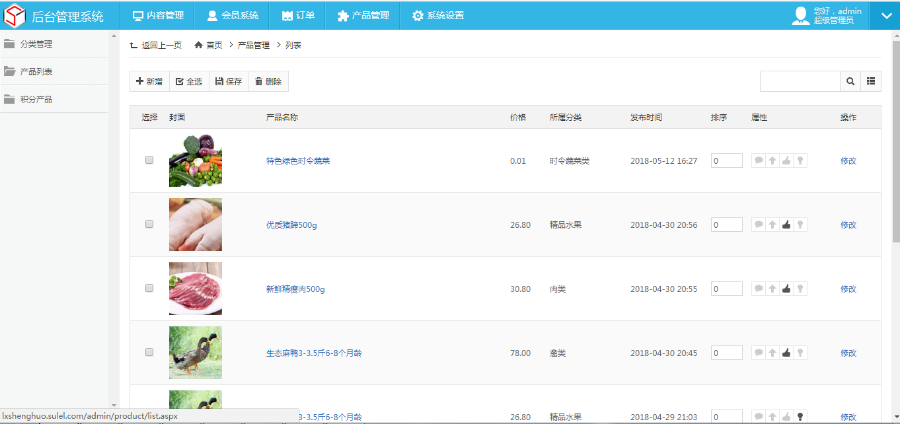The height and width of the screenshot is (424, 900).
Task: Expand 积分产品 in the sidebar
Action: [54, 99]
